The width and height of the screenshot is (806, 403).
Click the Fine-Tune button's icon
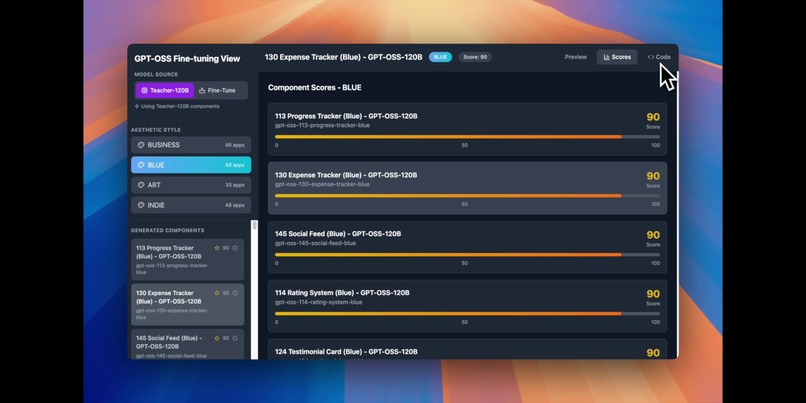(202, 90)
